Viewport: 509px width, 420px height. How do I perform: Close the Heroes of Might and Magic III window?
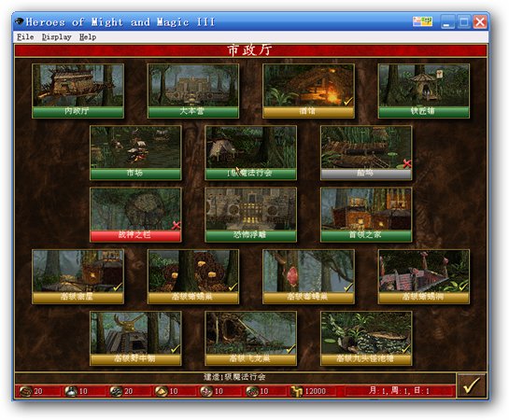click(480, 22)
